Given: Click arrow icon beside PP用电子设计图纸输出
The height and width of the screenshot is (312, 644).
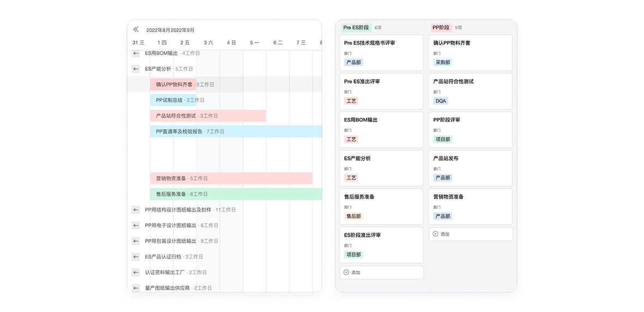Looking at the screenshot, I should [136, 225].
